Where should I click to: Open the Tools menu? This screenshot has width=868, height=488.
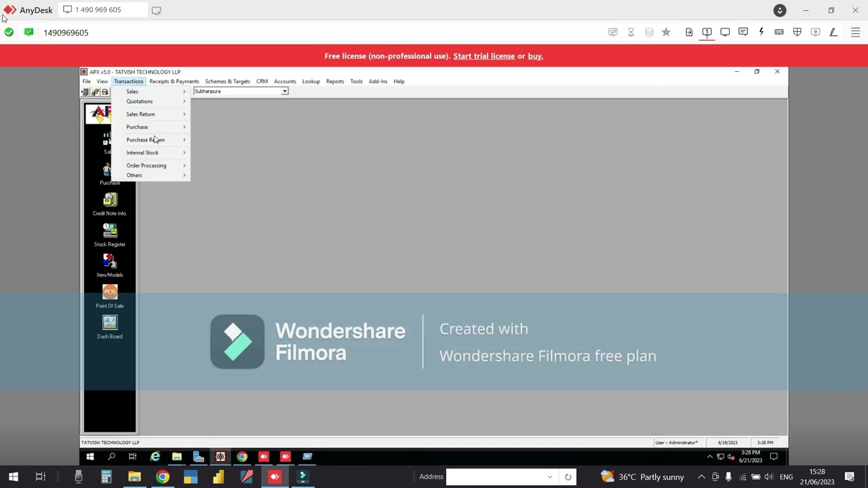(356, 81)
